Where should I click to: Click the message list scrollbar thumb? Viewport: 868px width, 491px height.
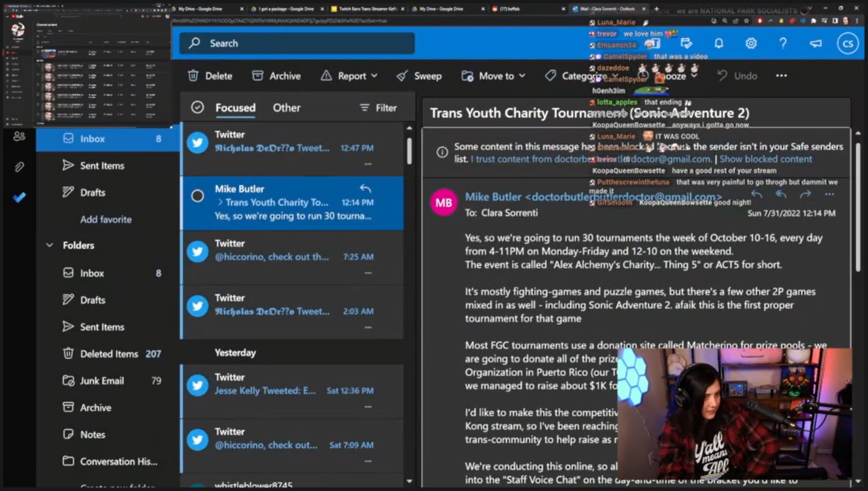click(x=409, y=151)
